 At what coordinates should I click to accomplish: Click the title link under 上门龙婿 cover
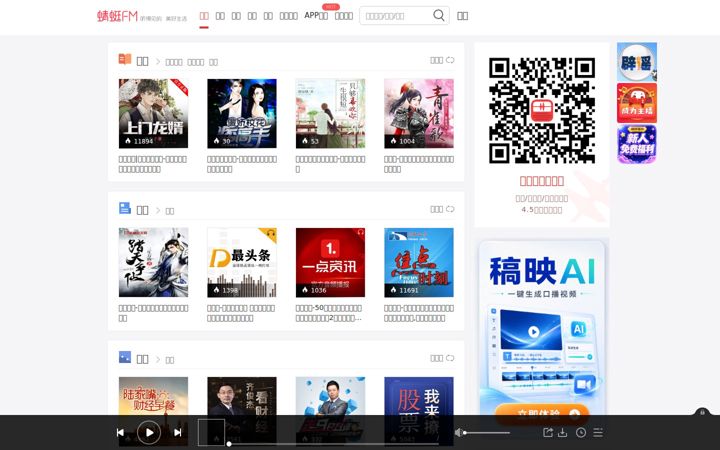click(x=152, y=164)
